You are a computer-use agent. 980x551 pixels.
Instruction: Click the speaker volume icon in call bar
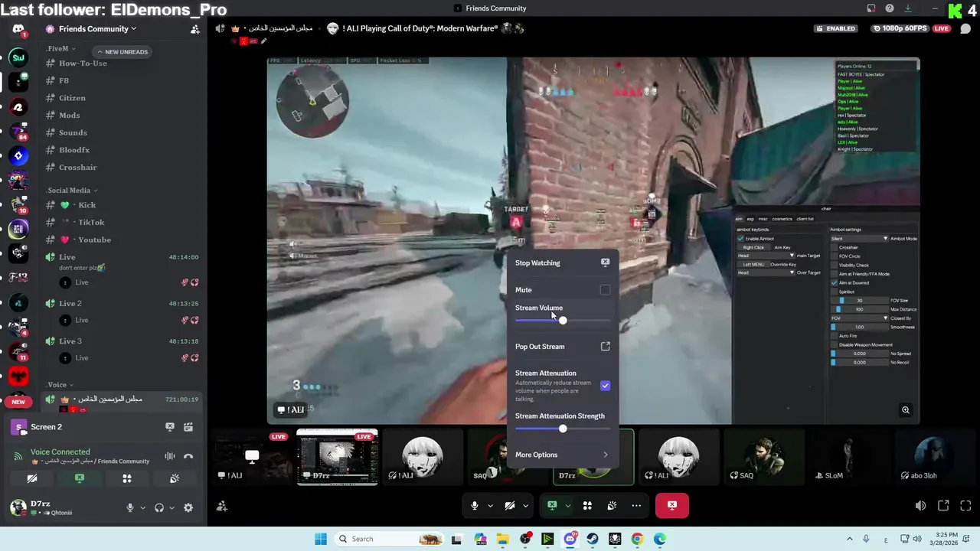[x=921, y=506]
